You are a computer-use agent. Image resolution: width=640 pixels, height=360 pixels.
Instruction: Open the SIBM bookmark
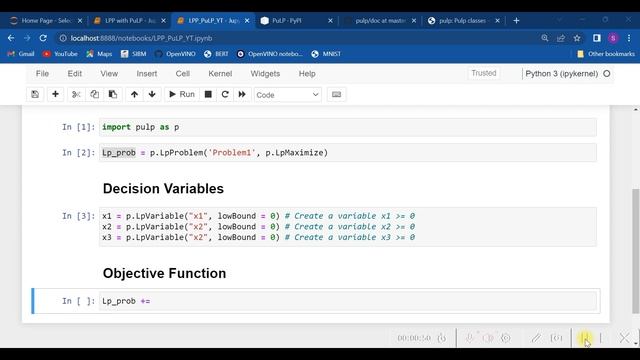tap(133, 54)
